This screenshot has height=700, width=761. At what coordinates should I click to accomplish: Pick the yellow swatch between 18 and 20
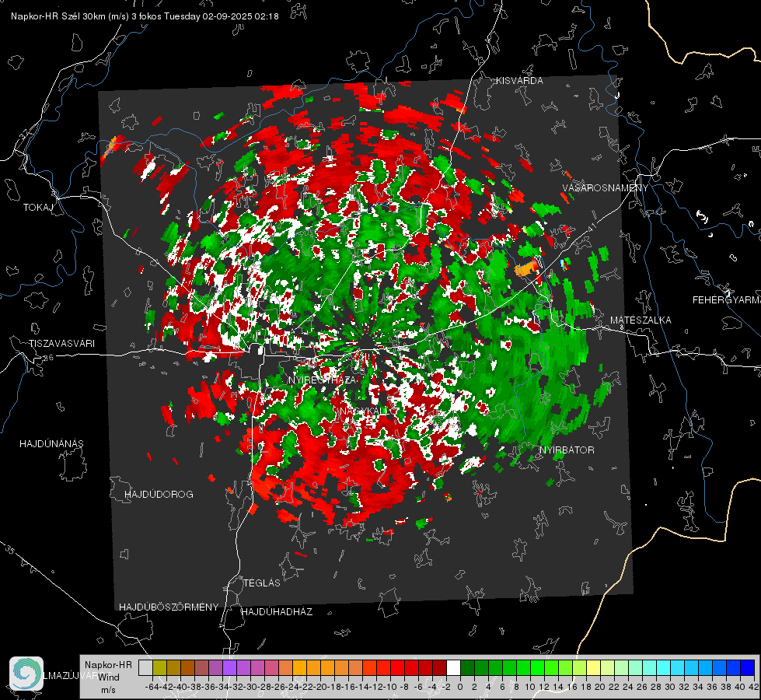(594, 667)
